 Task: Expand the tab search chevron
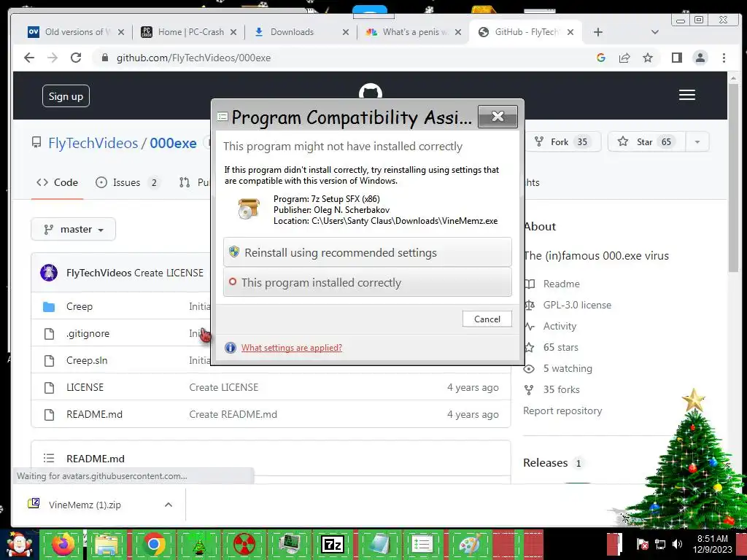pos(654,32)
